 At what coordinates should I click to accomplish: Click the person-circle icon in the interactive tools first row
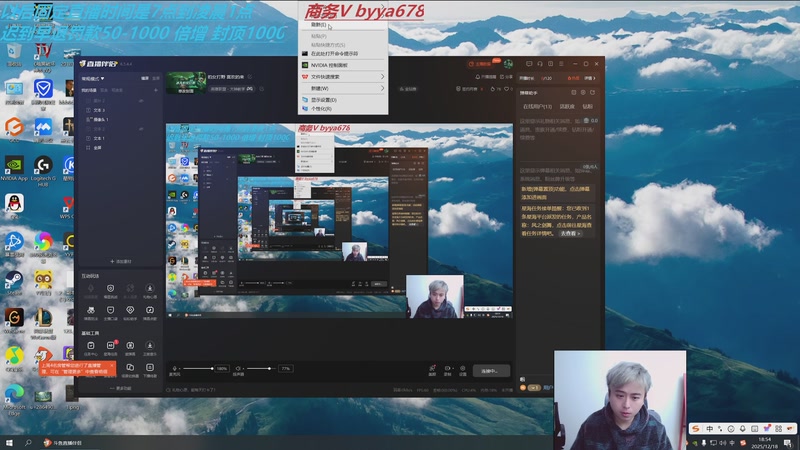[150, 289]
